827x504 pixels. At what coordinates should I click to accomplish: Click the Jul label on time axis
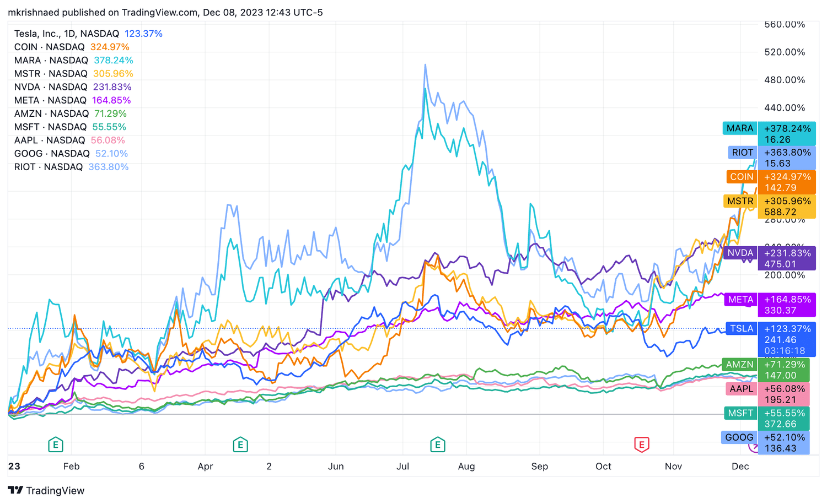(402, 466)
